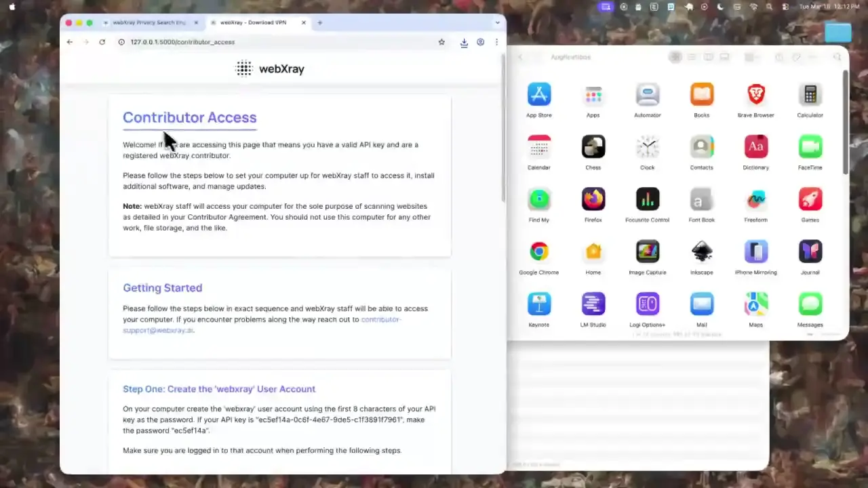868x488 pixels.
Task: Open the Maps app icon
Action: pos(756,304)
